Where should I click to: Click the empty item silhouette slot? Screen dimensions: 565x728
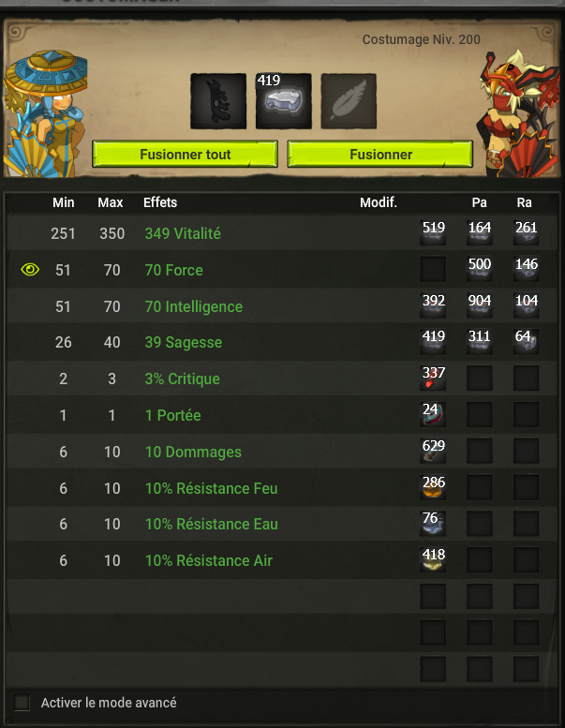pyautogui.click(x=218, y=101)
